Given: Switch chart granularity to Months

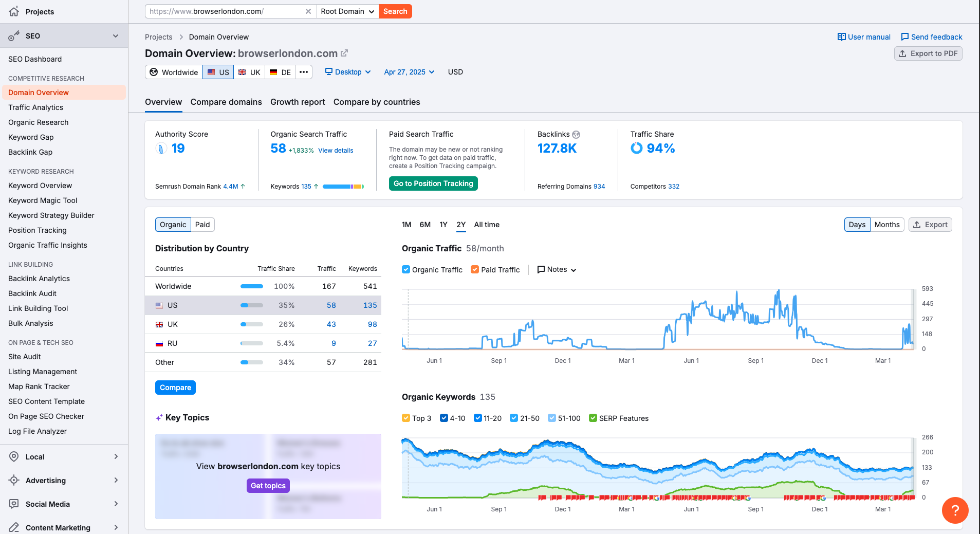Looking at the screenshot, I should pyautogui.click(x=887, y=225).
